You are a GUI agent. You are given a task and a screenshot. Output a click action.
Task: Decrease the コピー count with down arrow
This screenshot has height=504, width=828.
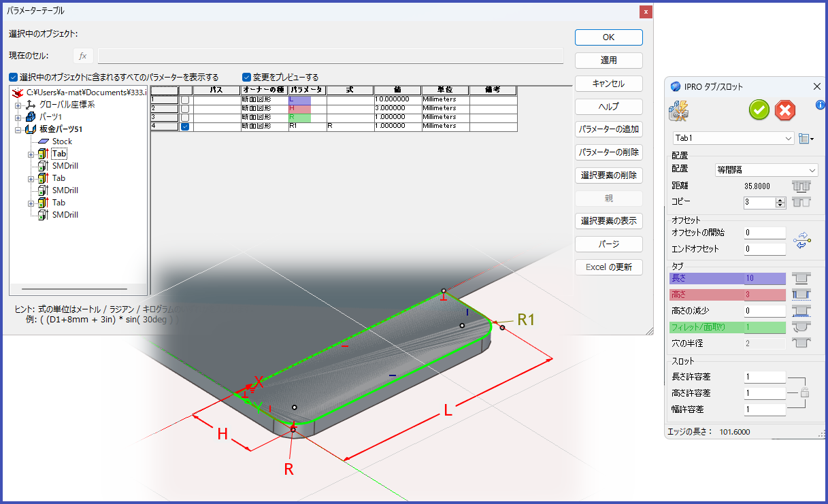click(780, 205)
